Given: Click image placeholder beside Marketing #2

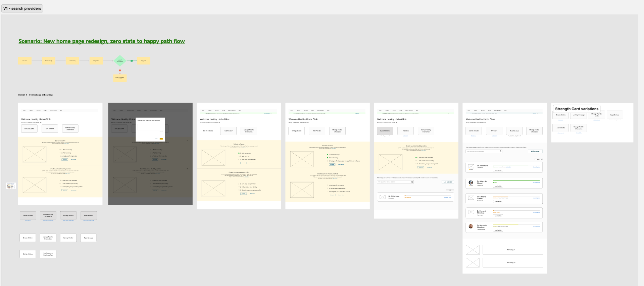Looking at the screenshot, I should (473, 262).
